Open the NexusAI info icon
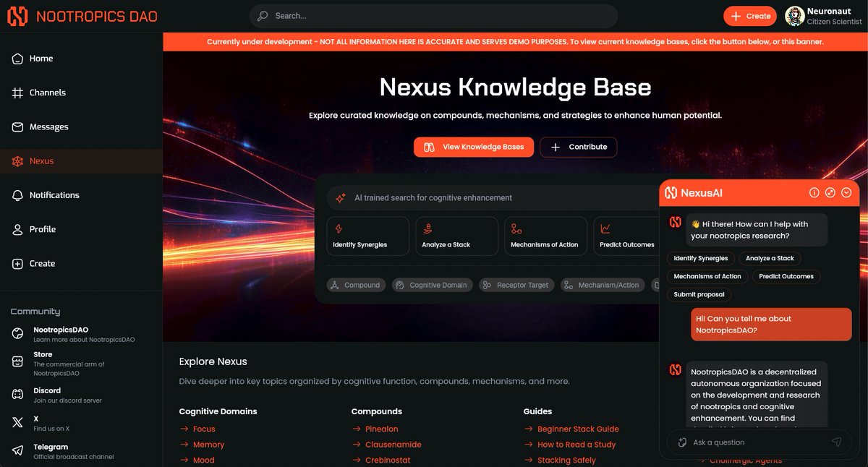The height and width of the screenshot is (467, 868). (814, 192)
